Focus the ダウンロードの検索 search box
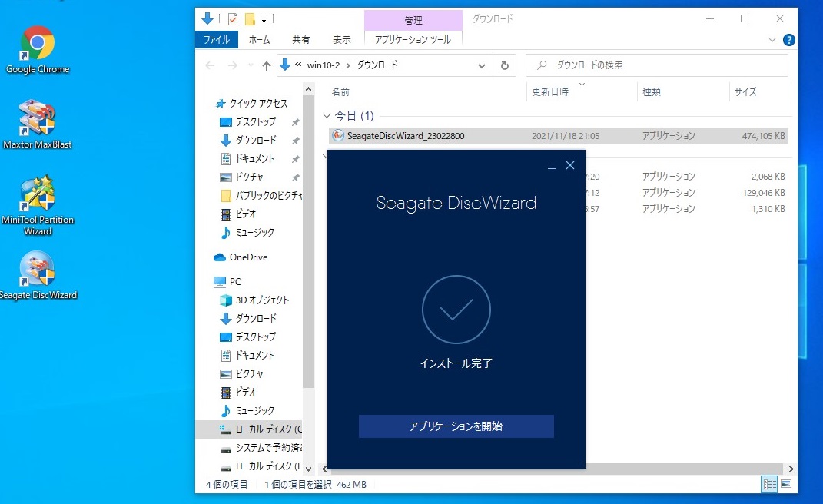 pos(657,65)
